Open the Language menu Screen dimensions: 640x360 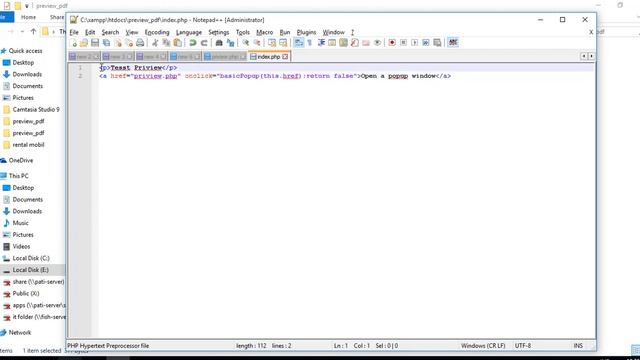[189, 32]
